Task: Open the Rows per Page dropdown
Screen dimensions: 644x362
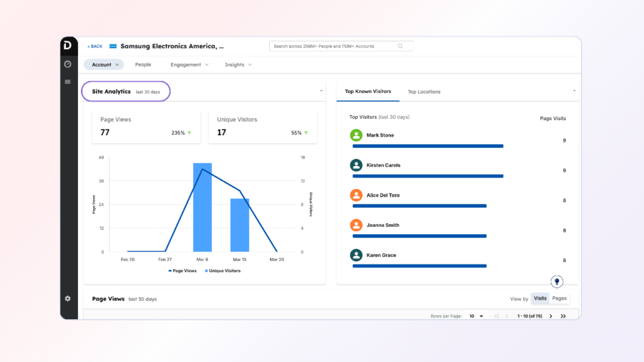Action: (476, 316)
